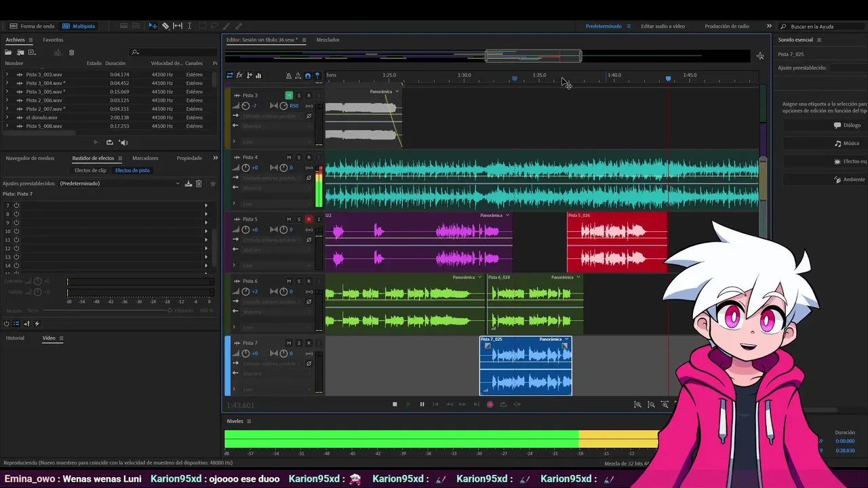This screenshot has width=868, height=488.
Task: Open Panorámica dropdown on Pista 3 clip
Action: pos(397,91)
